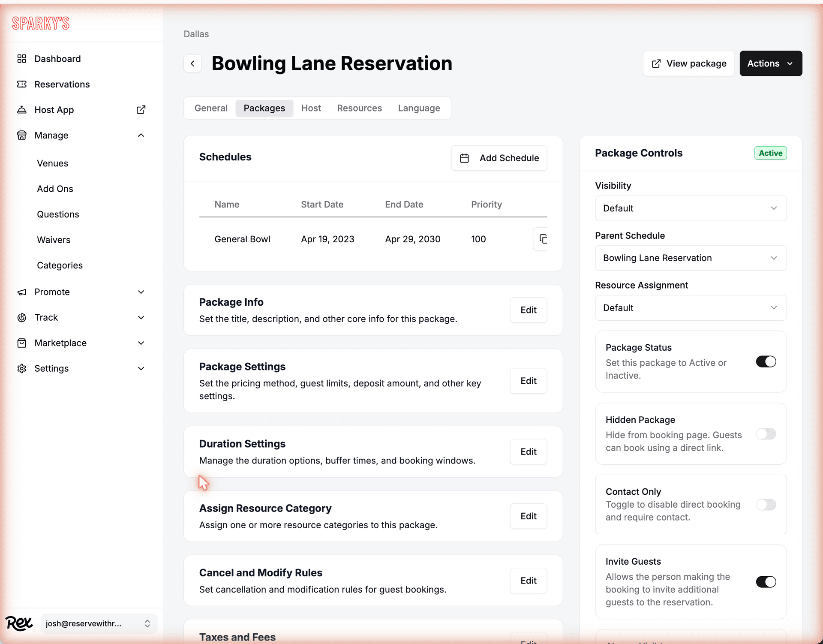Open Dashboard from the sidebar
Screen dimensions: 823x644
click(x=57, y=59)
